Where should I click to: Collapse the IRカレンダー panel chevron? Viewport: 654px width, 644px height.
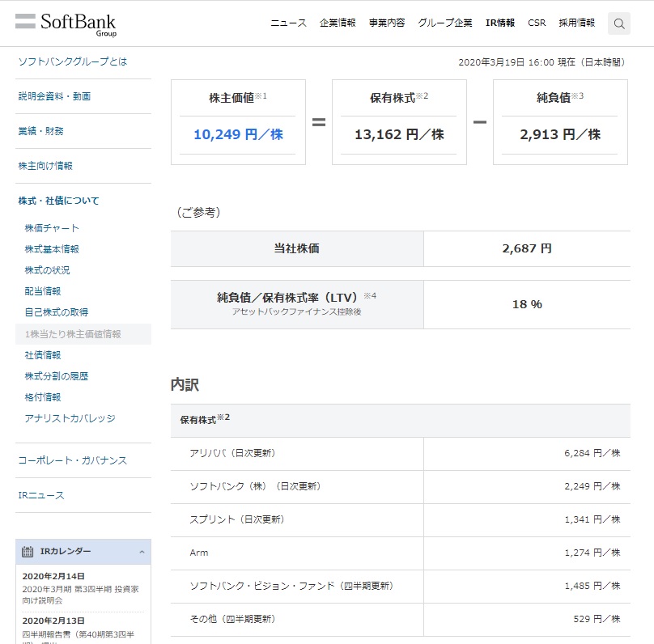click(x=141, y=552)
